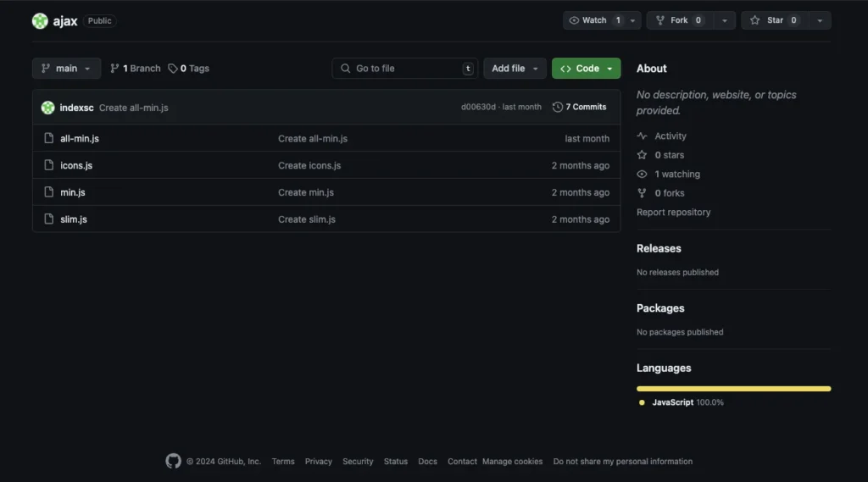Click the tag icon next to 0 Tags
Image resolution: width=868 pixels, height=482 pixels.
pos(173,69)
